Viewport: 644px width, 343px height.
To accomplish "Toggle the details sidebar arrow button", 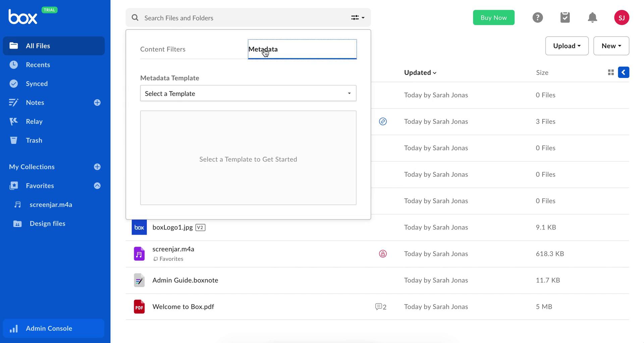I will [x=624, y=72].
